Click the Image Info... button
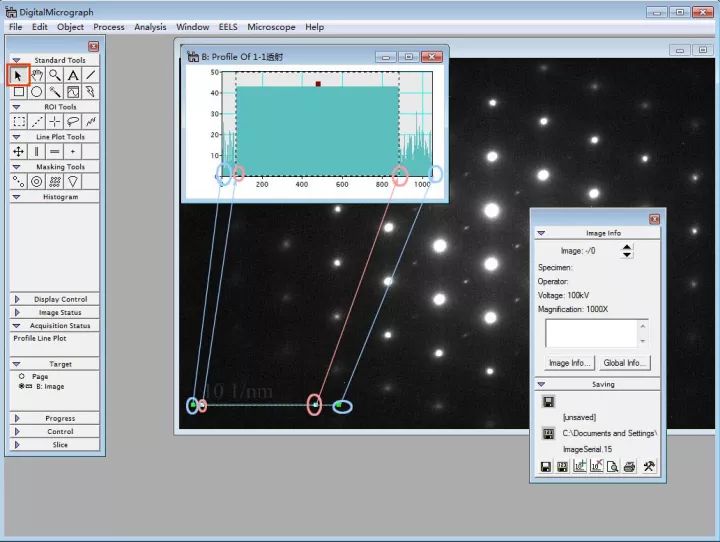 click(569, 362)
